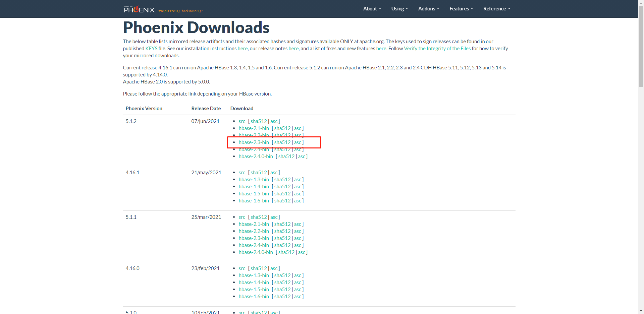This screenshot has width=644, height=314.
Task: Click the scrollbar up arrow
Action: [641, 3]
